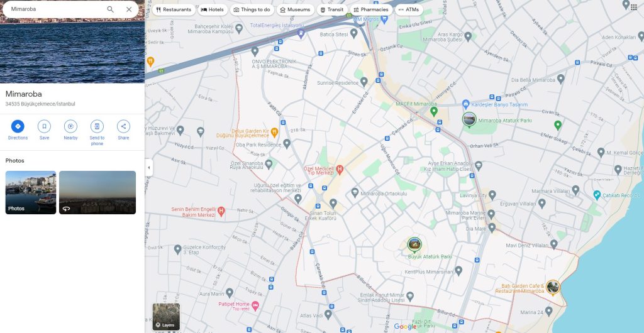Filter map by ATMs
The width and height of the screenshot is (644, 333).
pyautogui.click(x=409, y=10)
